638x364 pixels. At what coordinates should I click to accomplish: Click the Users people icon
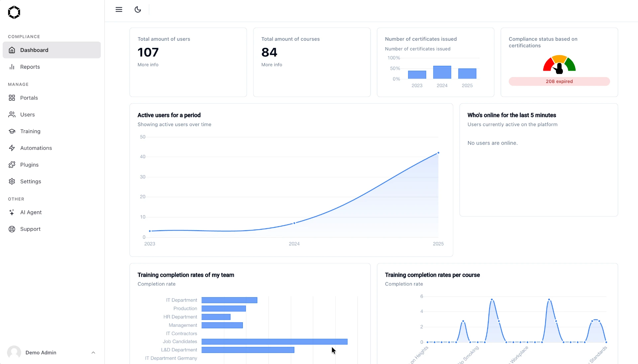tap(12, 115)
